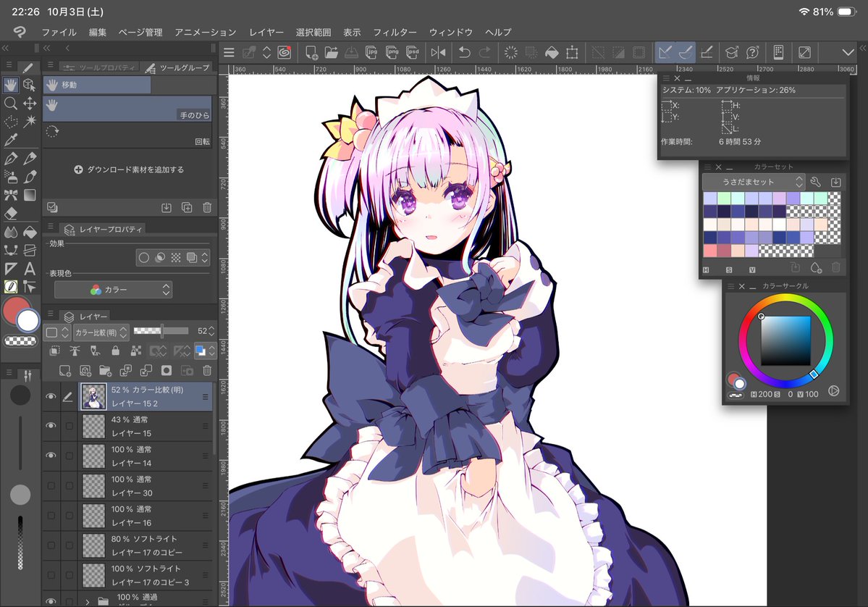Viewport: 868px width, 607px height.
Task: Click the Create layer mask icon
Action: click(166, 371)
